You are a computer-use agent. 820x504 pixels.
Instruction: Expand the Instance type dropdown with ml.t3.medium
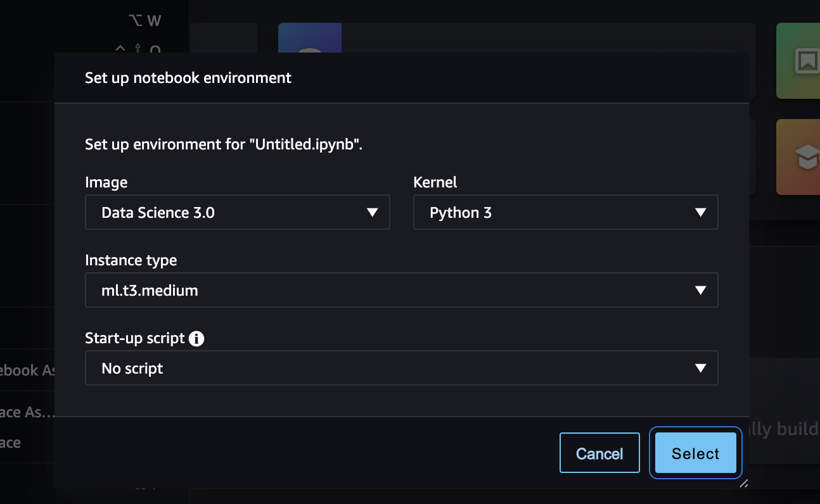coord(401,291)
